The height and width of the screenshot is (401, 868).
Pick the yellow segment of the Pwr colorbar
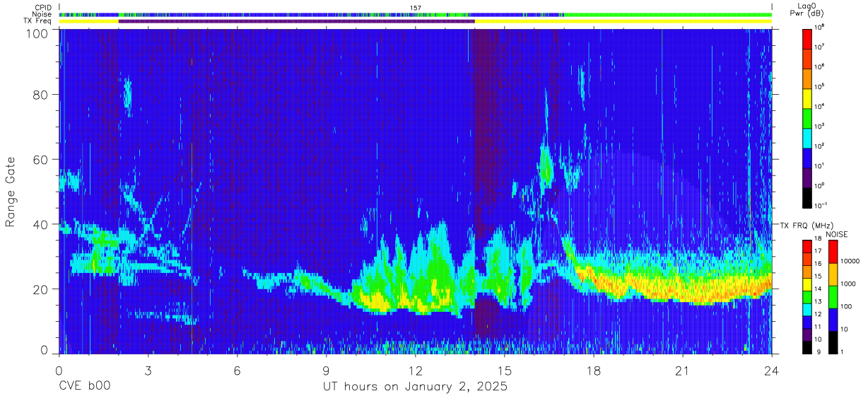[x=808, y=97]
